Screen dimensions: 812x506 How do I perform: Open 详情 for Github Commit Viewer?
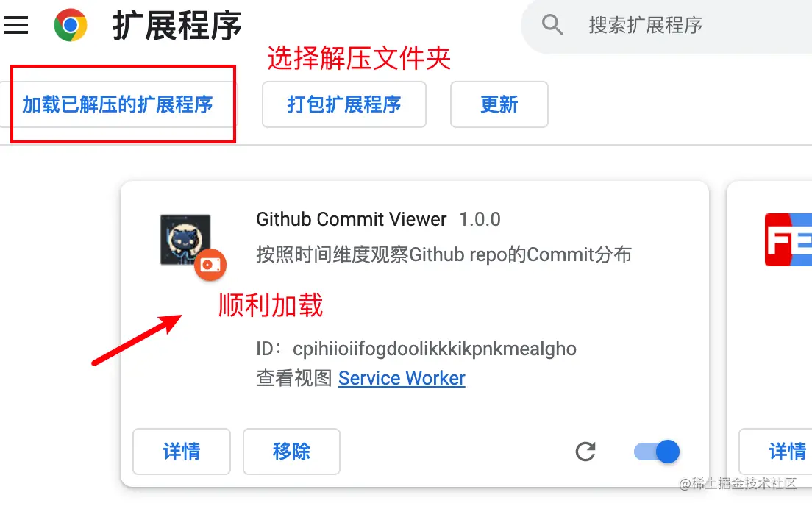point(181,452)
